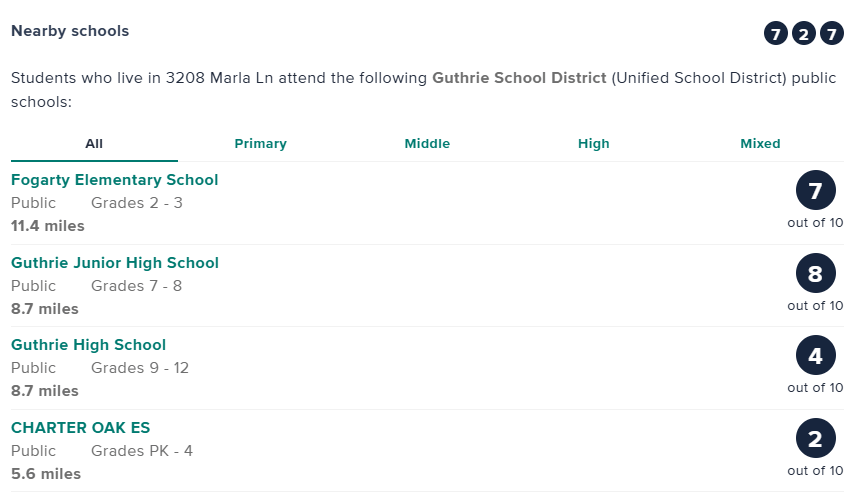Switch to the Middle schools tab
This screenshot has height=496, width=857.
click(x=427, y=144)
